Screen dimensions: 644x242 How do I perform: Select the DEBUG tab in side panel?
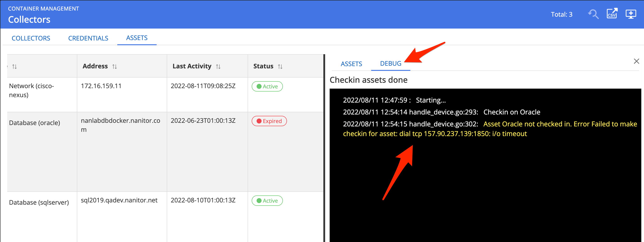tap(391, 64)
